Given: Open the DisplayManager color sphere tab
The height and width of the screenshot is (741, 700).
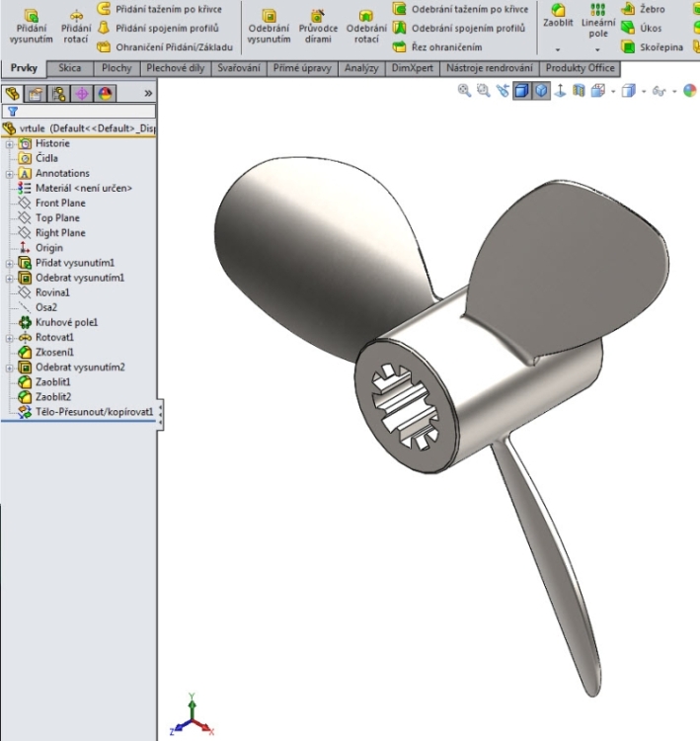Looking at the screenshot, I should [105, 94].
